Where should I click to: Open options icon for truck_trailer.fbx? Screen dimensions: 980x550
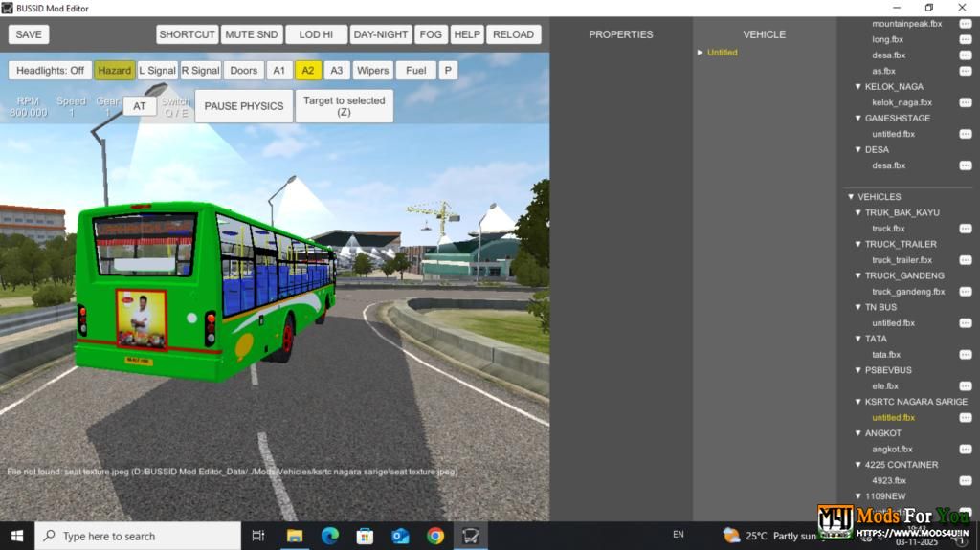click(966, 260)
